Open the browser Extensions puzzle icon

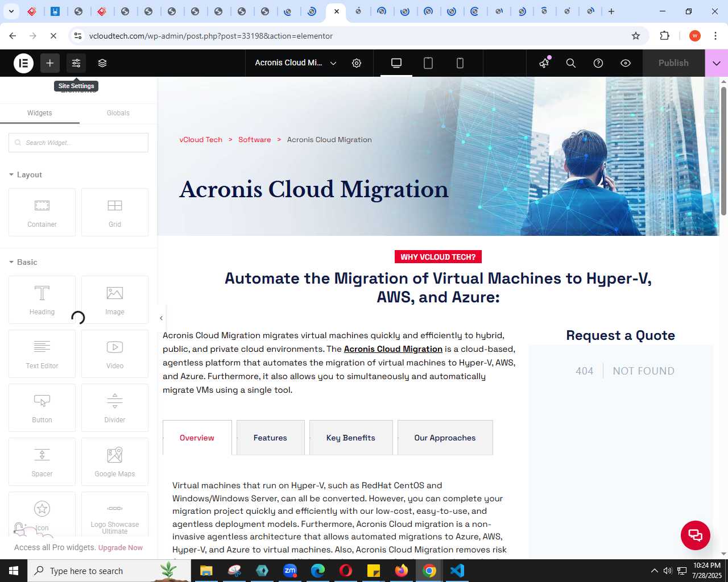pyautogui.click(x=664, y=36)
